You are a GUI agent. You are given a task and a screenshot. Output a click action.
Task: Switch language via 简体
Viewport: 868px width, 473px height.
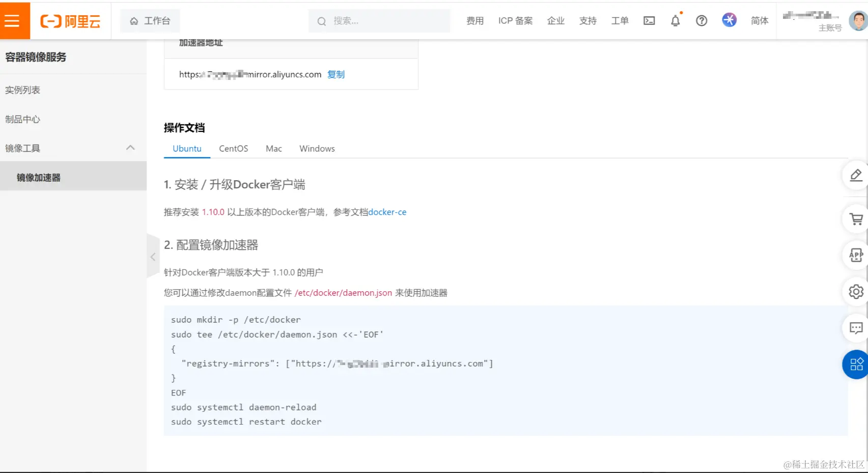pyautogui.click(x=760, y=21)
